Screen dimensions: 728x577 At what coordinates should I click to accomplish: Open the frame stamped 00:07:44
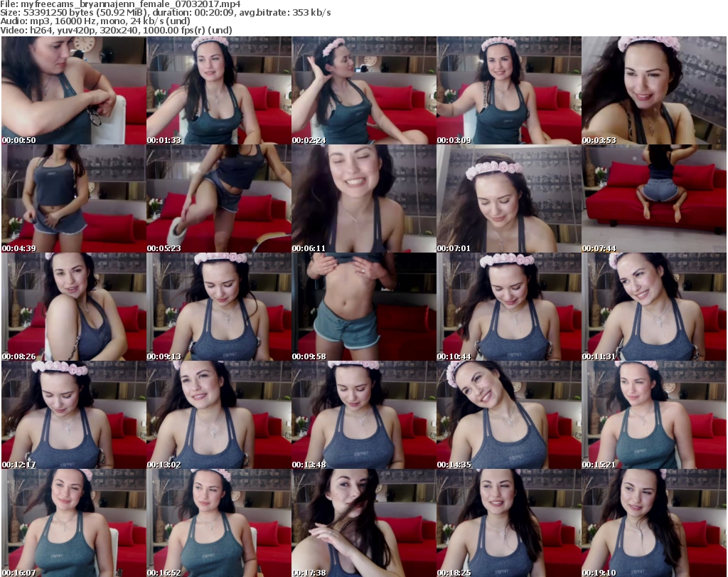pos(654,198)
